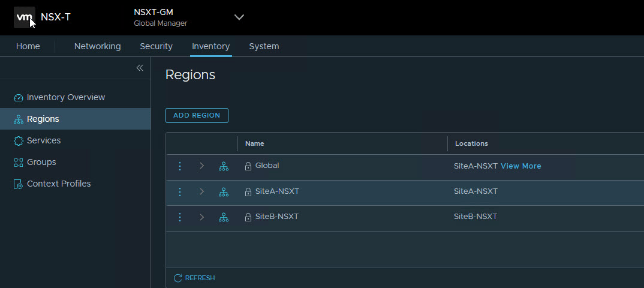Click the Global Manager subtitle text
The image size is (644, 288).
click(x=161, y=23)
